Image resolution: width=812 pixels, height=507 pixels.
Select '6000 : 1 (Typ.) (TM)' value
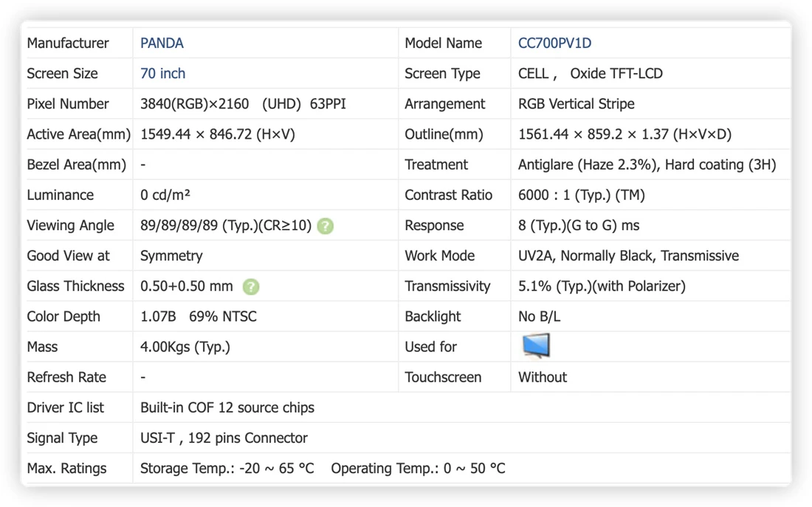pyautogui.click(x=582, y=195)
